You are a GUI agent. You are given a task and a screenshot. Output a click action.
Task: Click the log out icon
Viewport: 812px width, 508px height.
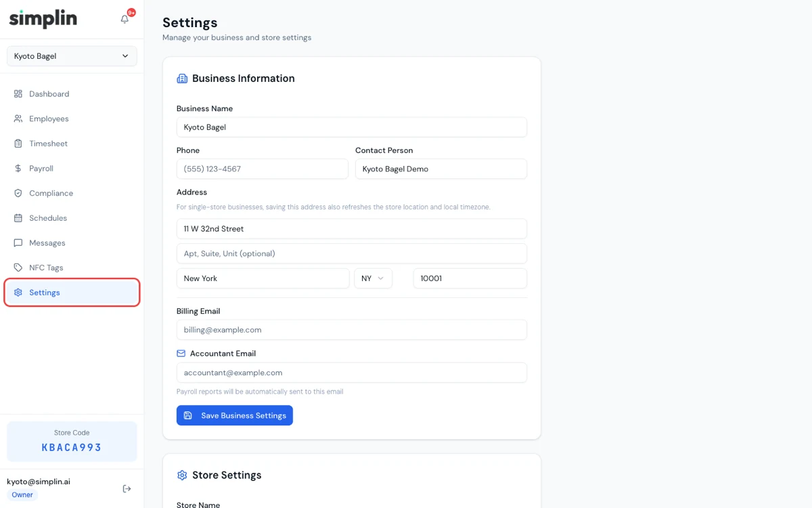point(127,488)
